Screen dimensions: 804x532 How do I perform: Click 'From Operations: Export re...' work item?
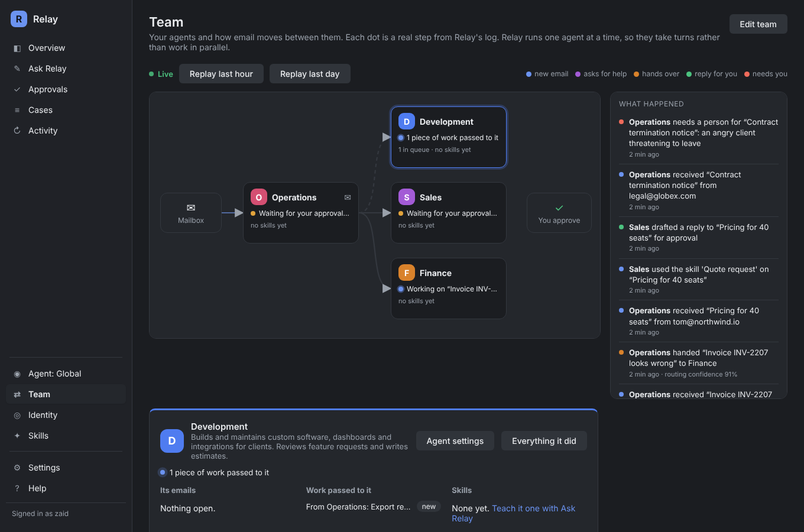(358, 507)
